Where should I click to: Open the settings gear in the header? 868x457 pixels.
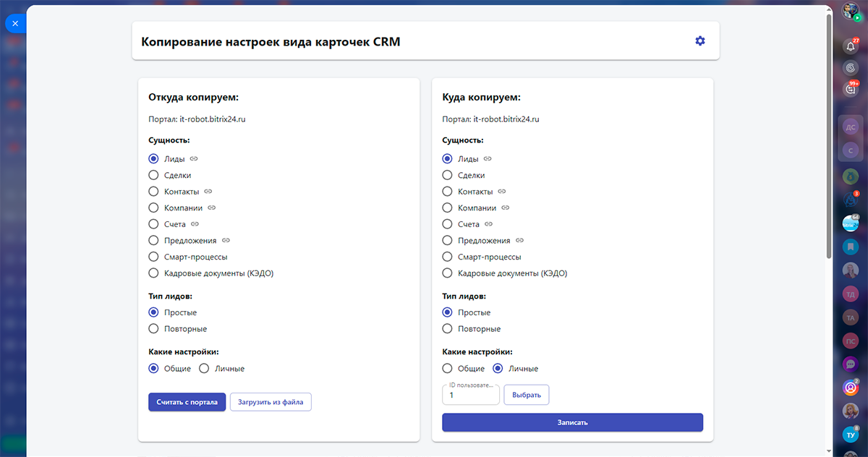click(699, 41)
